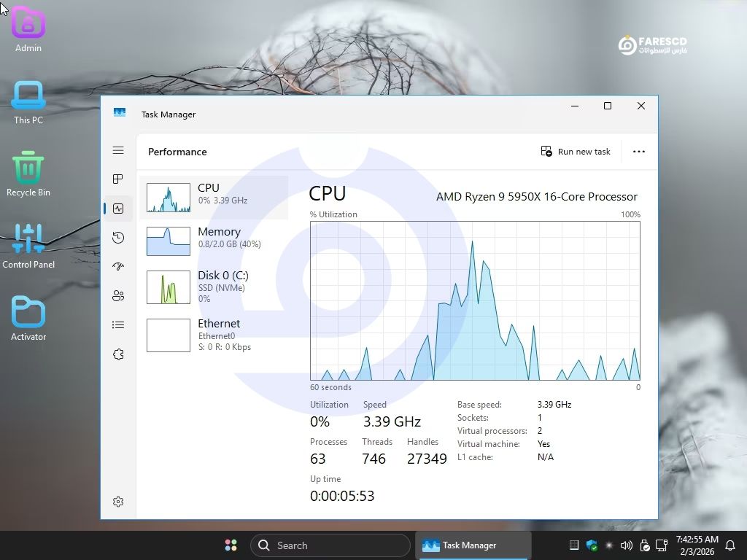
Task: Expand the hamburger navigation menu
Action: click(x=118, y=150)
